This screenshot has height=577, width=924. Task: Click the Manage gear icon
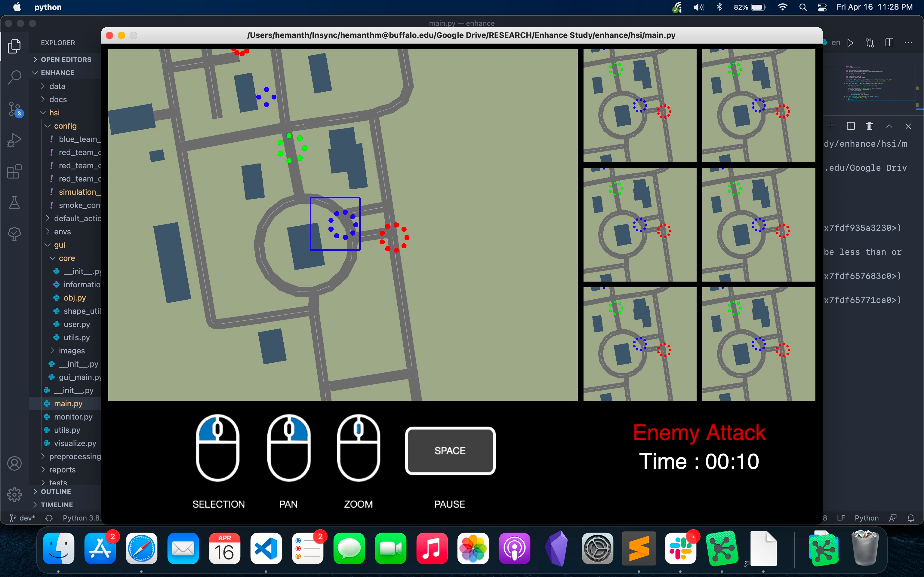pos(14,495)
